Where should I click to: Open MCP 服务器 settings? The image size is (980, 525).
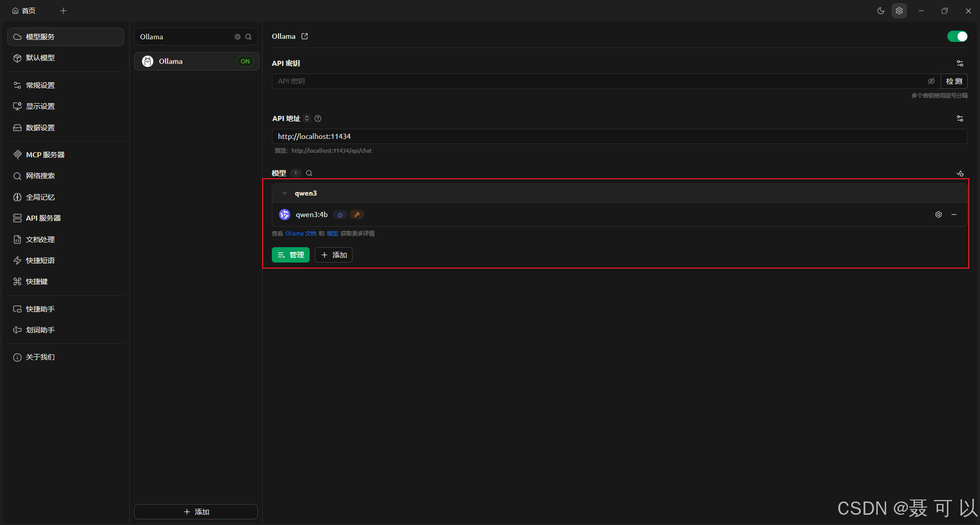click(65, 155)
